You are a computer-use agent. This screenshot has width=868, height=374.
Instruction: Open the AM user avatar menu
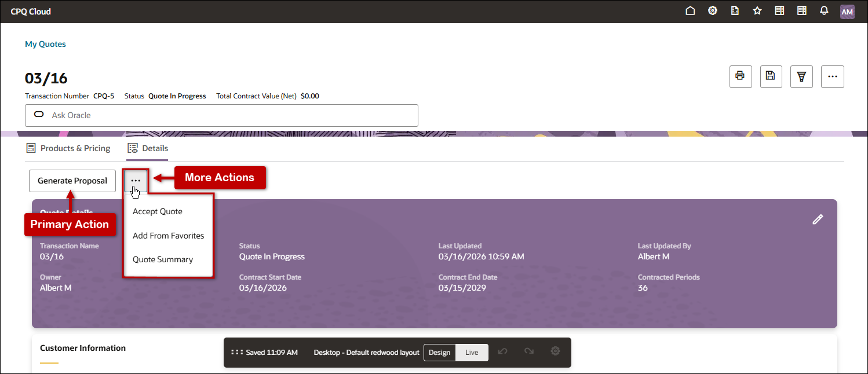click(x=847, y=12)
